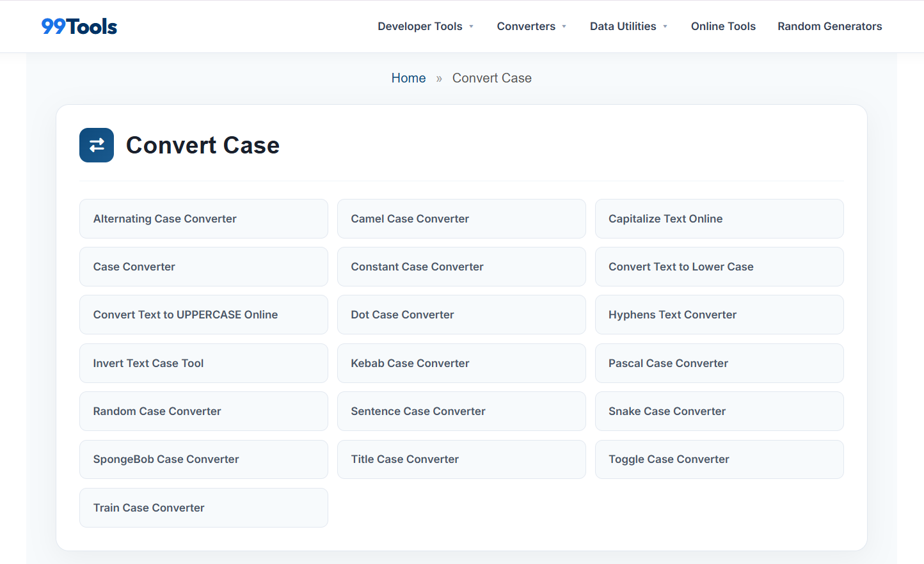The image size is (924, 564).
Task: Click the 99Tools logo
Action: tap(79, 26)
